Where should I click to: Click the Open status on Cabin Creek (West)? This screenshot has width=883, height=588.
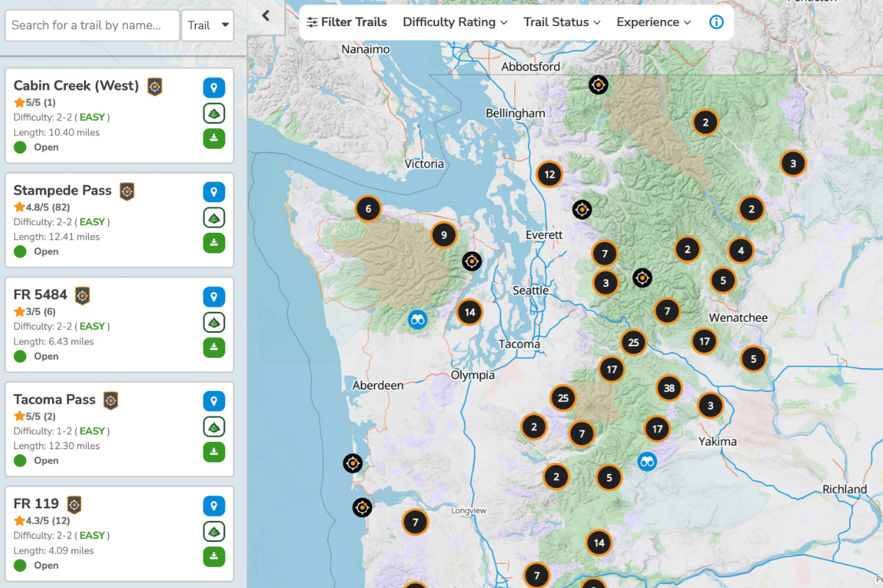(x=36, y=147)
